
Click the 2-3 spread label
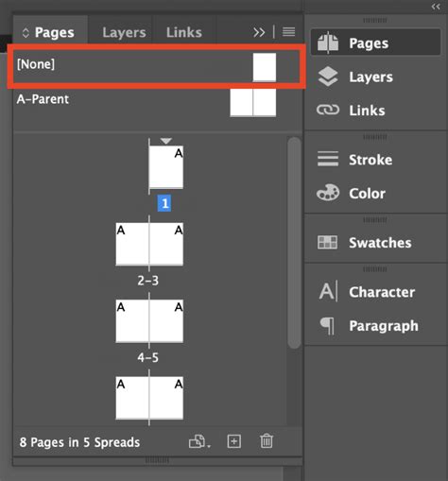(148, 281)
